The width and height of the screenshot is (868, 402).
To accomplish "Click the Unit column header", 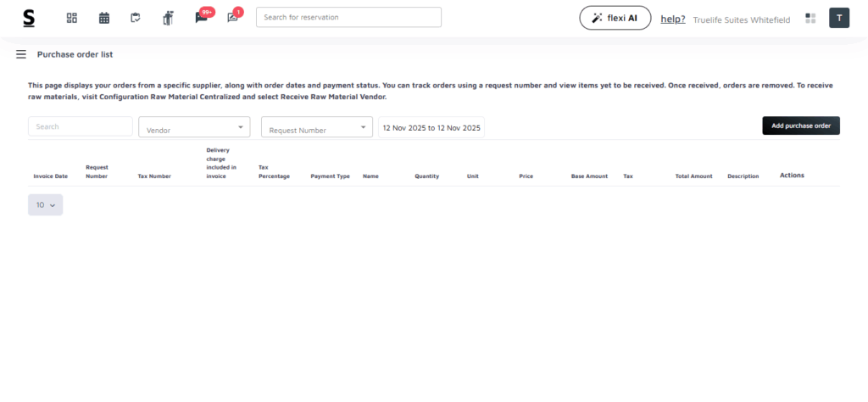I will point(473,176).
